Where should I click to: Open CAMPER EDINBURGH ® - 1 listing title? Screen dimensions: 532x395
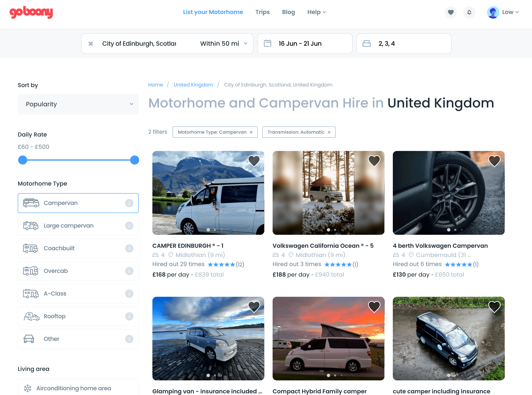188,245
